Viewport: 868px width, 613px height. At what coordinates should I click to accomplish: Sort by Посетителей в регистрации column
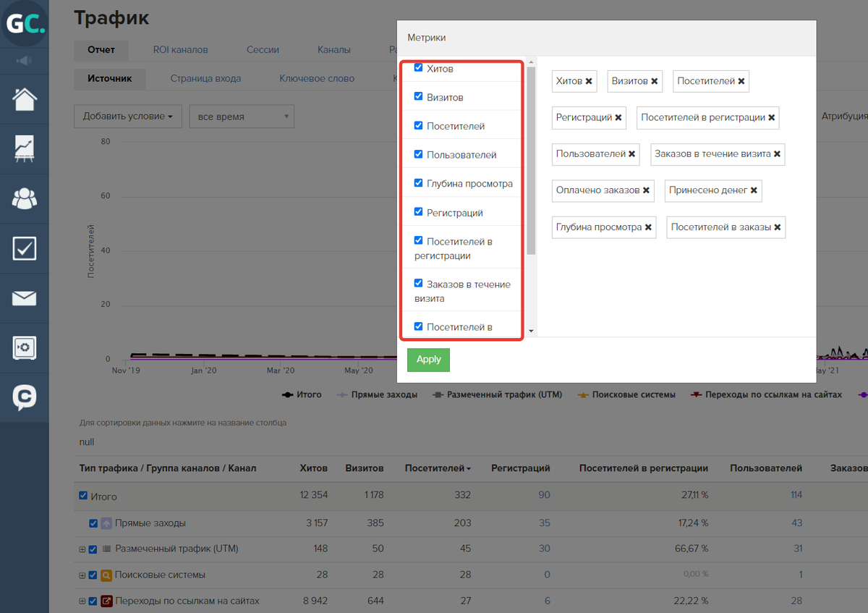(x=644, y=468)
